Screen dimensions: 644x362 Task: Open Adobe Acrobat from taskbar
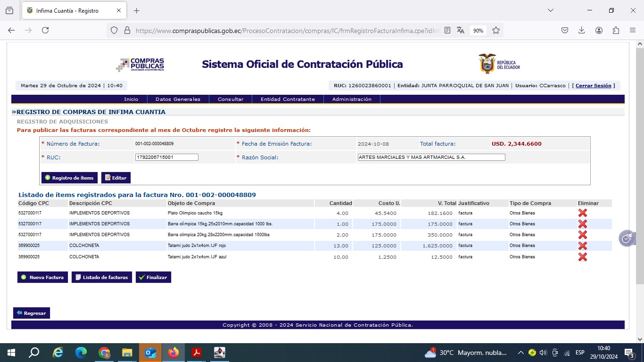(197, 353)
